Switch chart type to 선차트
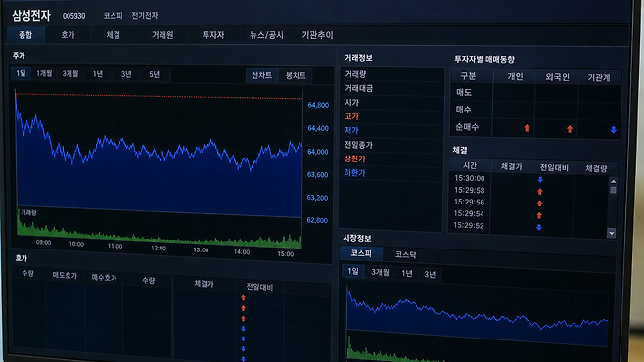 261,75
